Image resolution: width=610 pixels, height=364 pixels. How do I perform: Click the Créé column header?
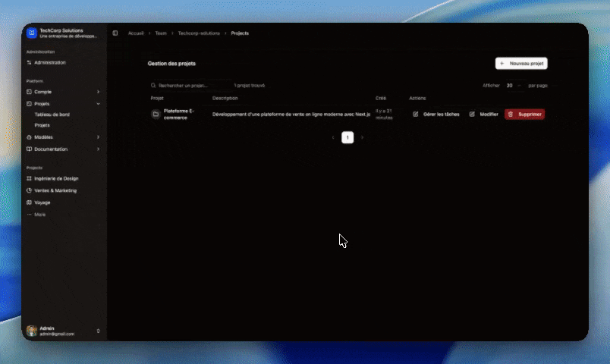[380, 99]
